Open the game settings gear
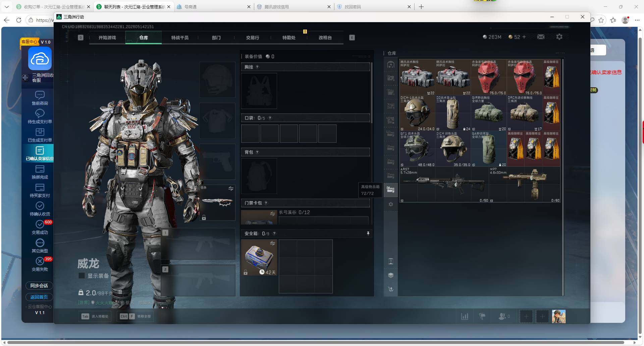644x346 pixels. pyautogui.click(x=559, y=37)
